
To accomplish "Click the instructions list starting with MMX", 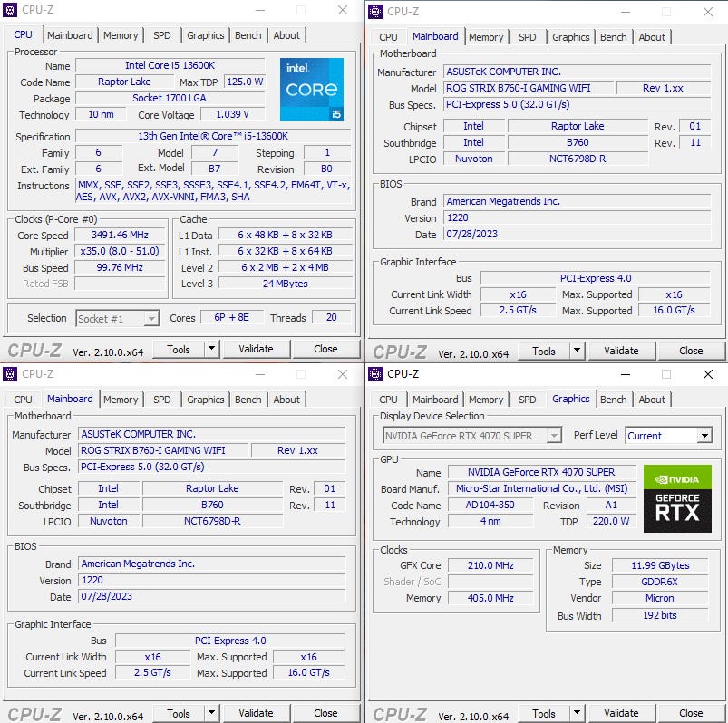I will [x=213, y=191].
